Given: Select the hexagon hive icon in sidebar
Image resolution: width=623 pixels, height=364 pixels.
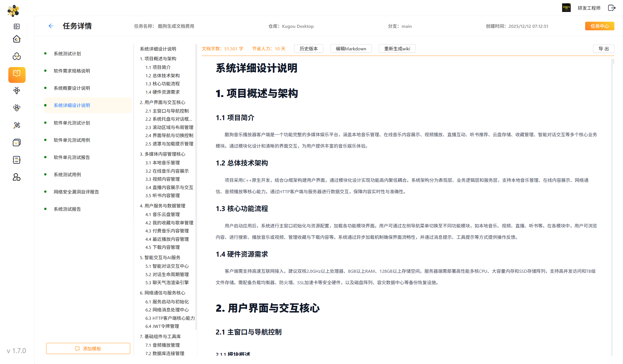Looking at the screenshot, I should point(17,56).
